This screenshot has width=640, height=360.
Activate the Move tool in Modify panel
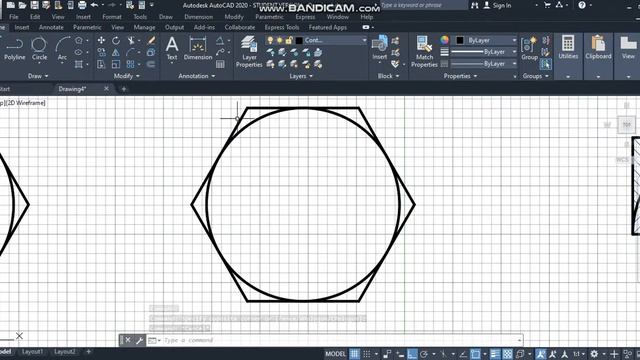[x=101, y=40]
